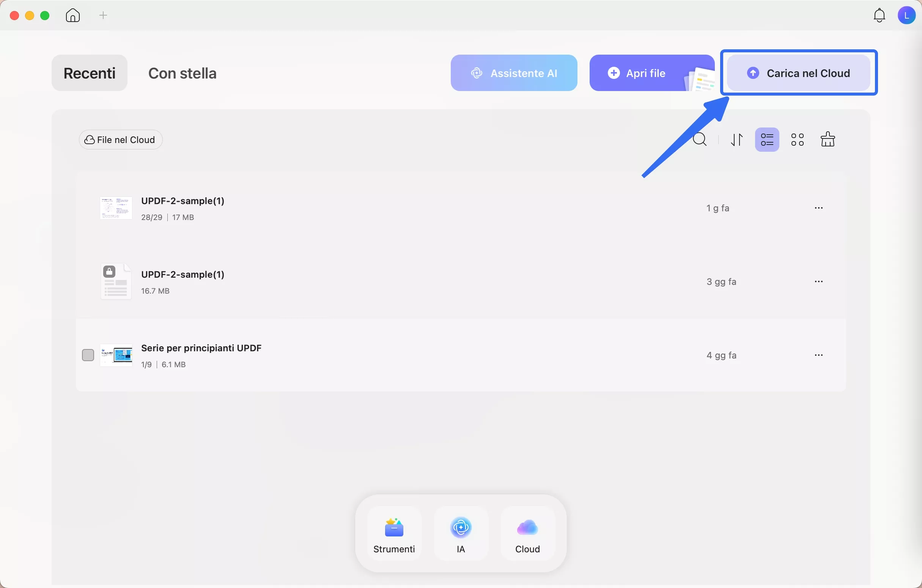Switch to the Con stella tab
Image resolution: width=922 pixels, height=588 pixels.
[182, 73]
